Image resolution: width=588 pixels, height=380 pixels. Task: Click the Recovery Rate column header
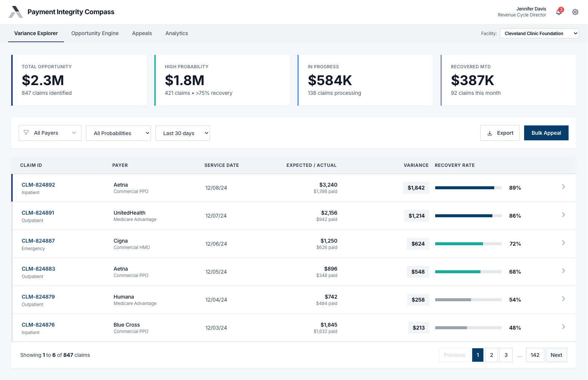[455, 165]
